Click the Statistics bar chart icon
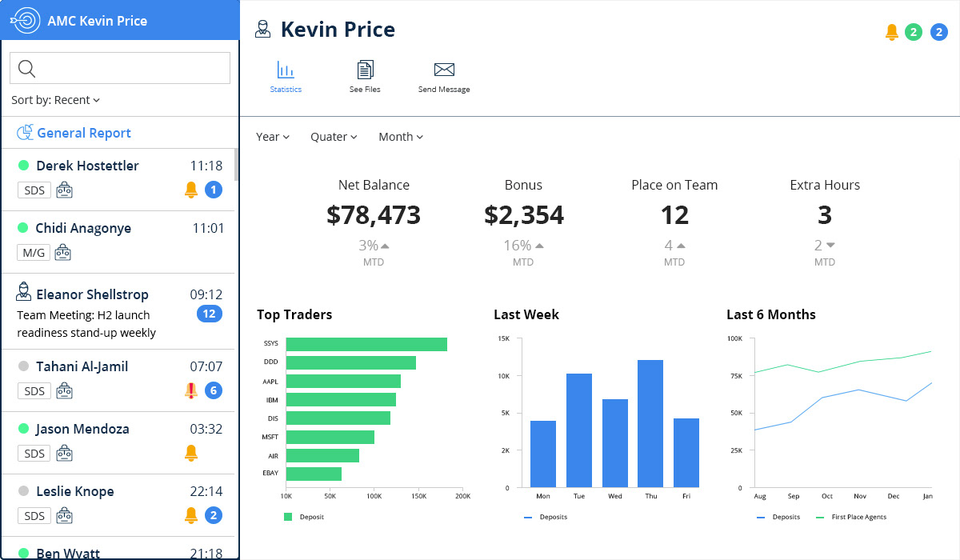 click(286, 70)
